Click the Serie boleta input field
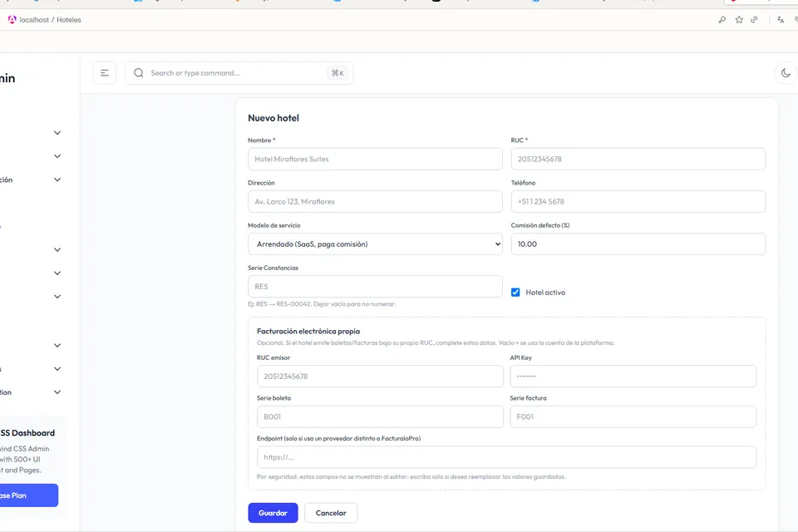This screenshot has width=798, height=532. pyautogui.click(x=380, y=416)
